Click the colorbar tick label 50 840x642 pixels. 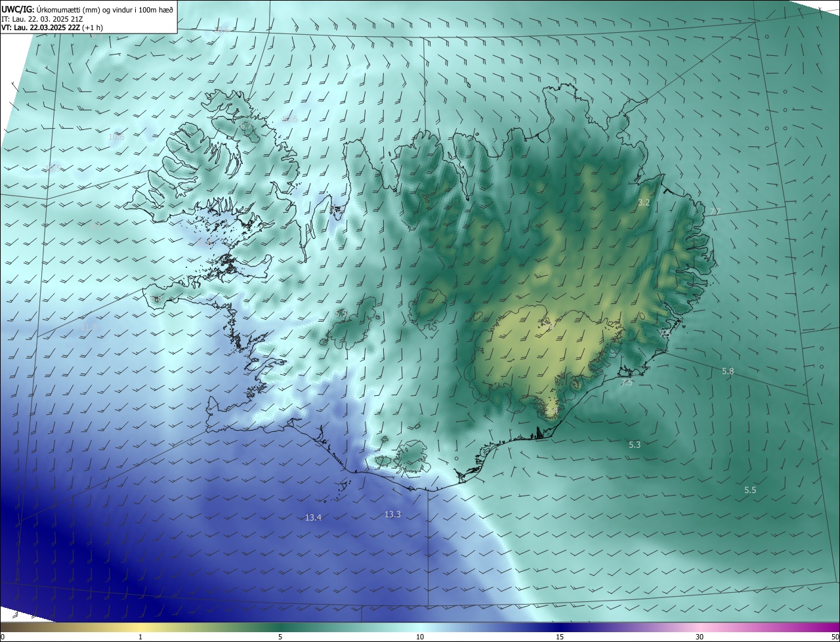(x=835, y=637)
